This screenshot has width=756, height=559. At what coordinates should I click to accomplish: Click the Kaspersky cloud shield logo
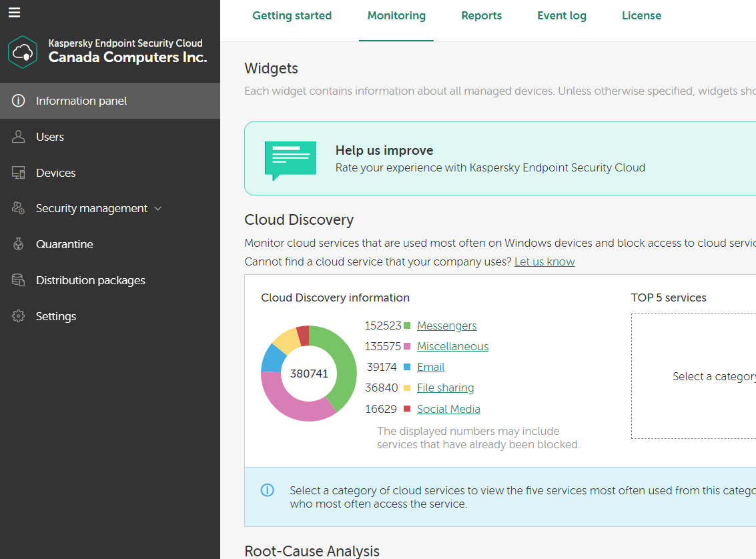(x=23, y=52)
